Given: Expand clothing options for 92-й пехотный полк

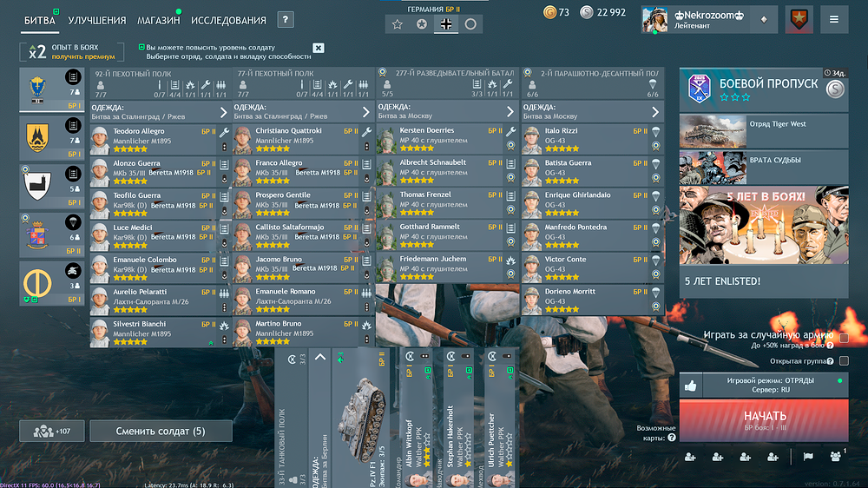Looking at the screenshot, I should [x=223, y=112].
